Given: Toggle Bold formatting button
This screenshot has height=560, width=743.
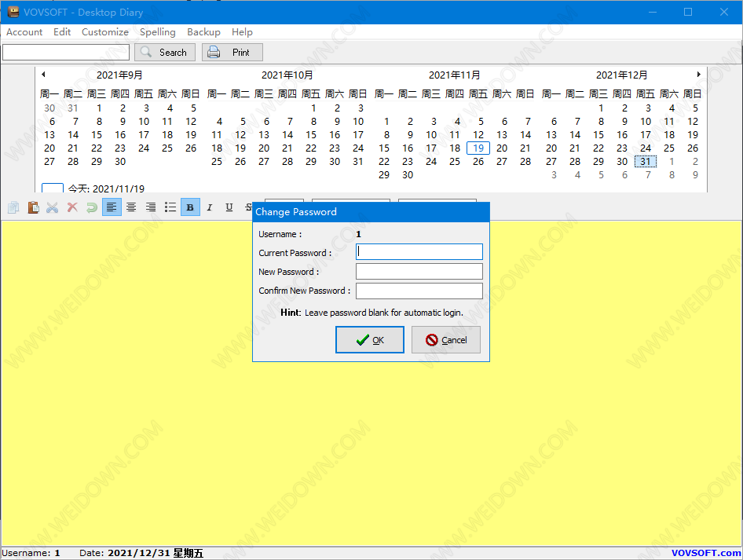Looking at the screenshot, I should point(190,207).
